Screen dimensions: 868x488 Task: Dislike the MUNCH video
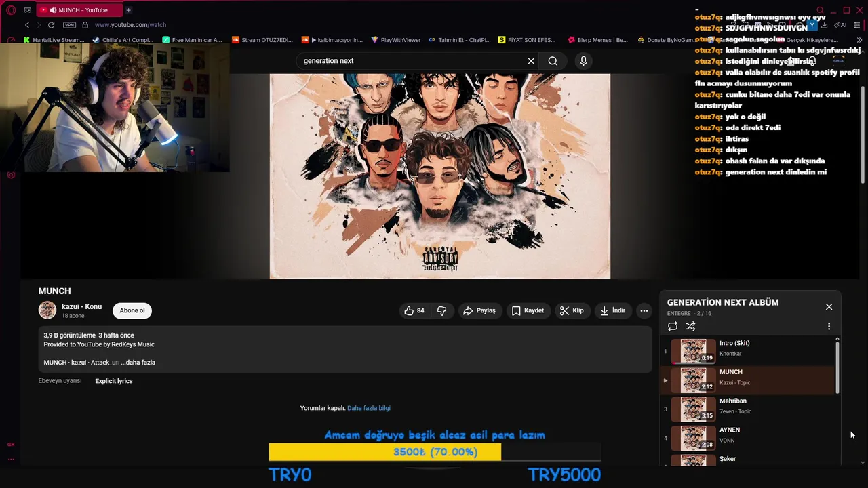click(x=441, y=310)
